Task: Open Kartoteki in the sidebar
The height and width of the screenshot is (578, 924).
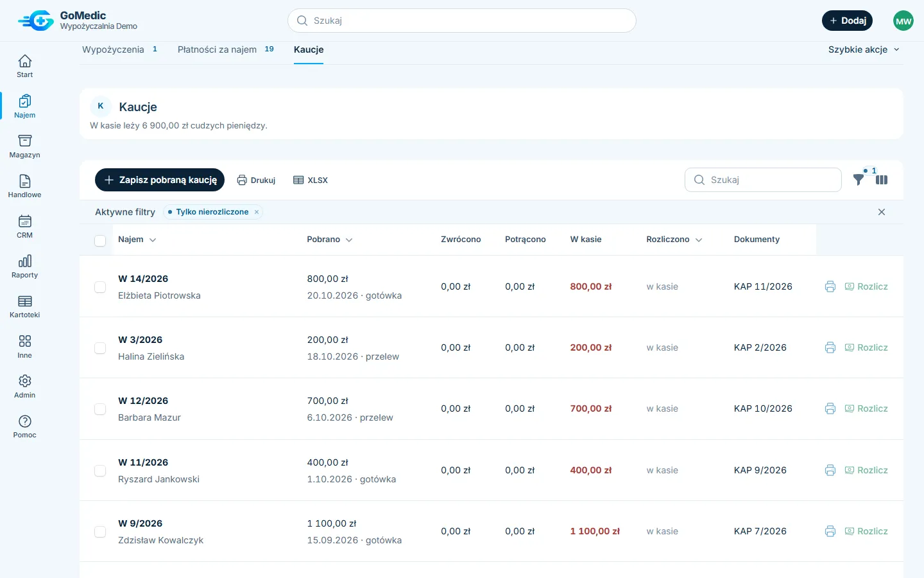Action: tap(24, 307)
